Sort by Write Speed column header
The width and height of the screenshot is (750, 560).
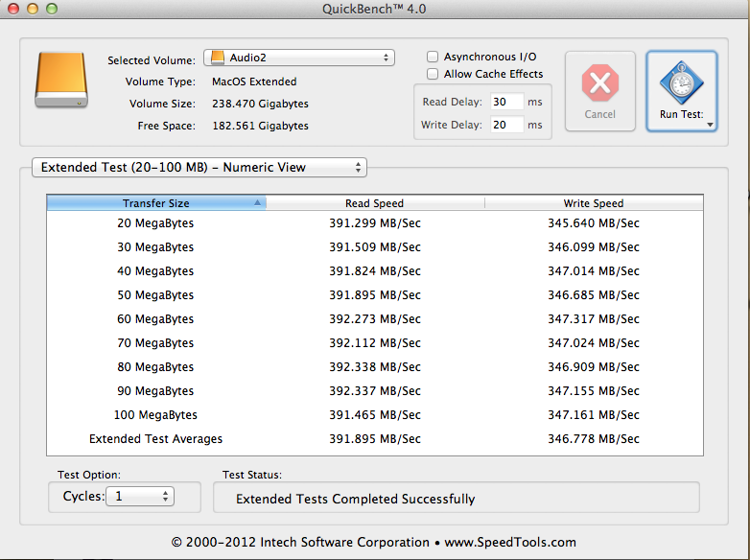coord(594,203)
